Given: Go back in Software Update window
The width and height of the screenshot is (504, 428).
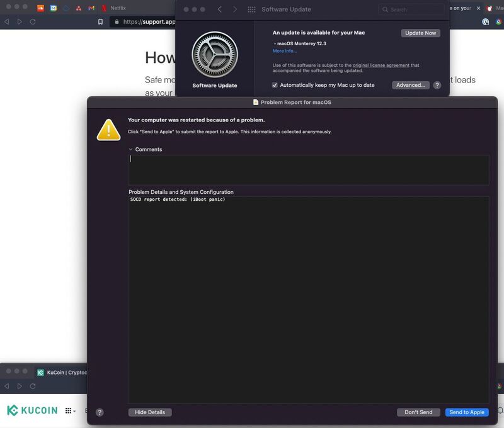Looking at the screenshot, I should tap(219, 9).
